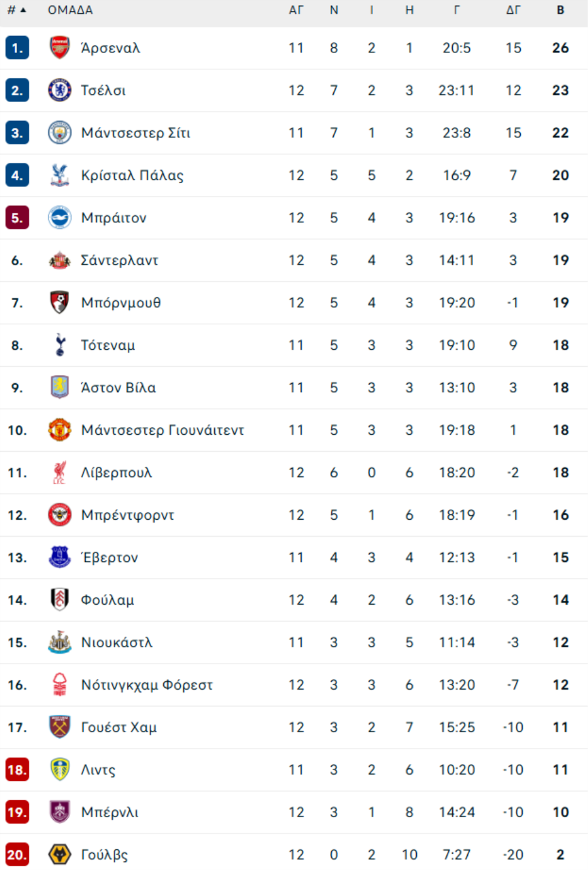Click the Wolves wolf-head crest icon
Image resolution: width=588 pixels, height=870 pixels.
point(59,854)
